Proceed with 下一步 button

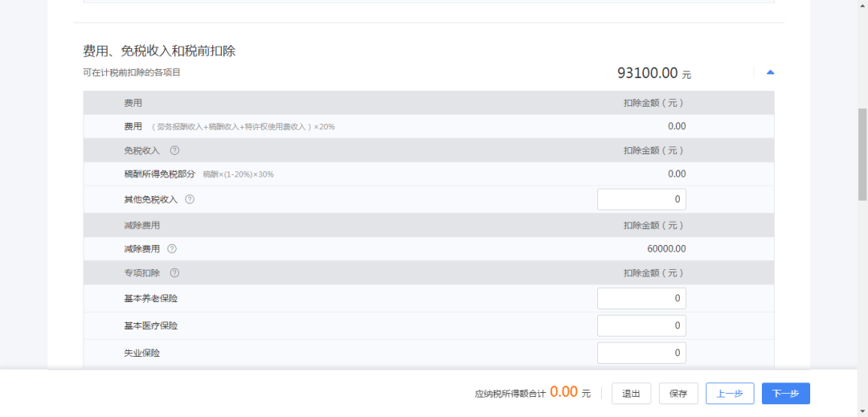coord(785,394)
